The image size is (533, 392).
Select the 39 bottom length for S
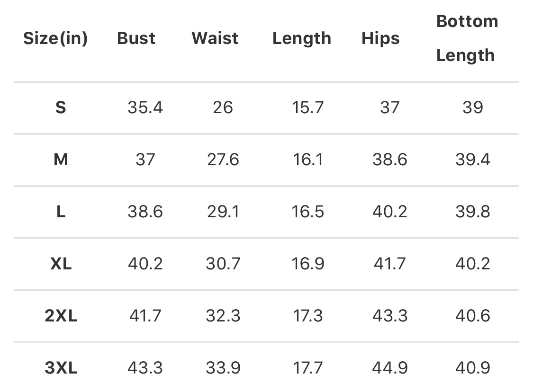coord(472,107)
